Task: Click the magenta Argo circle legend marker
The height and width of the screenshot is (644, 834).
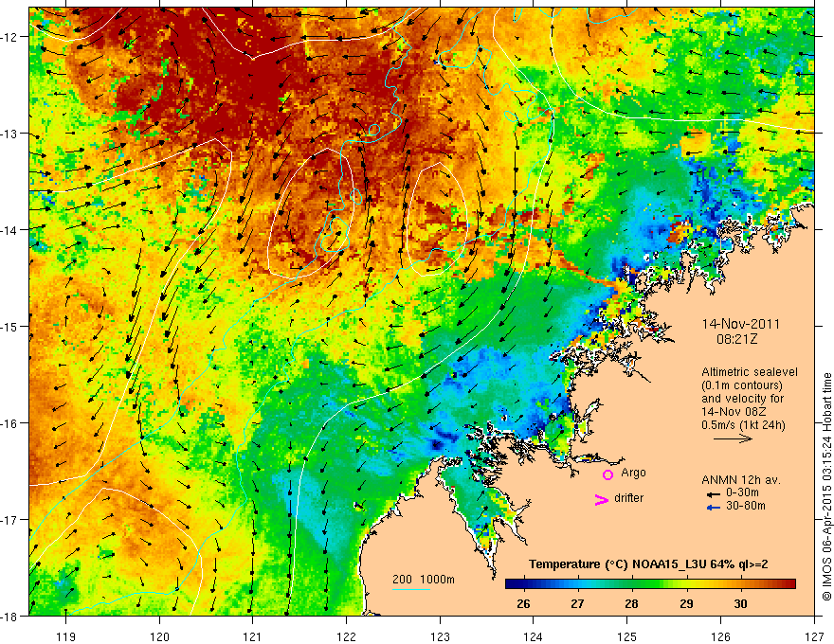Action: pos(607,474)
